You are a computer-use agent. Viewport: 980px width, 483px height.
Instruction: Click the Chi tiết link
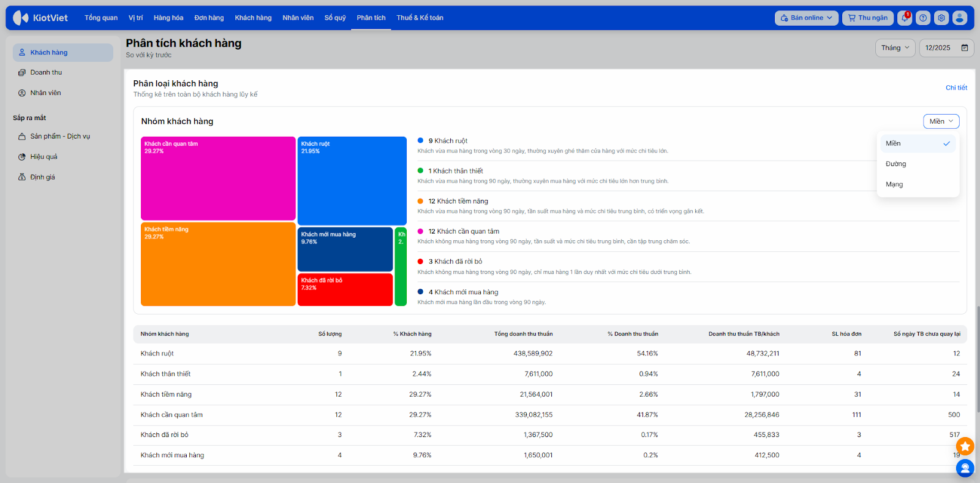[x=956, y=88]
